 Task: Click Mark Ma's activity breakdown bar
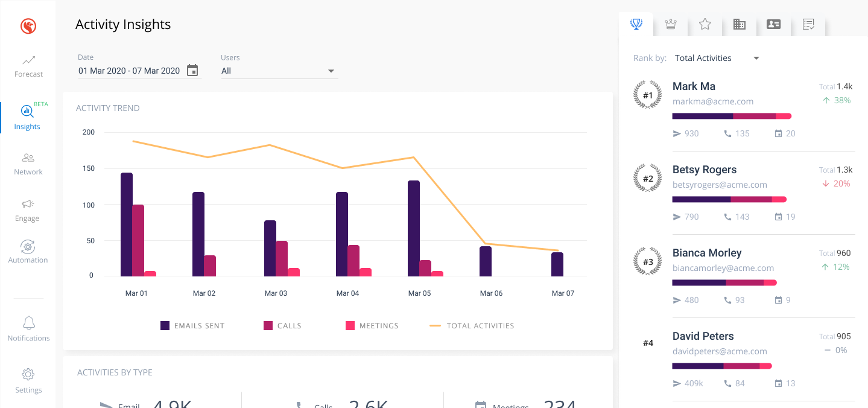pos(732,116)
